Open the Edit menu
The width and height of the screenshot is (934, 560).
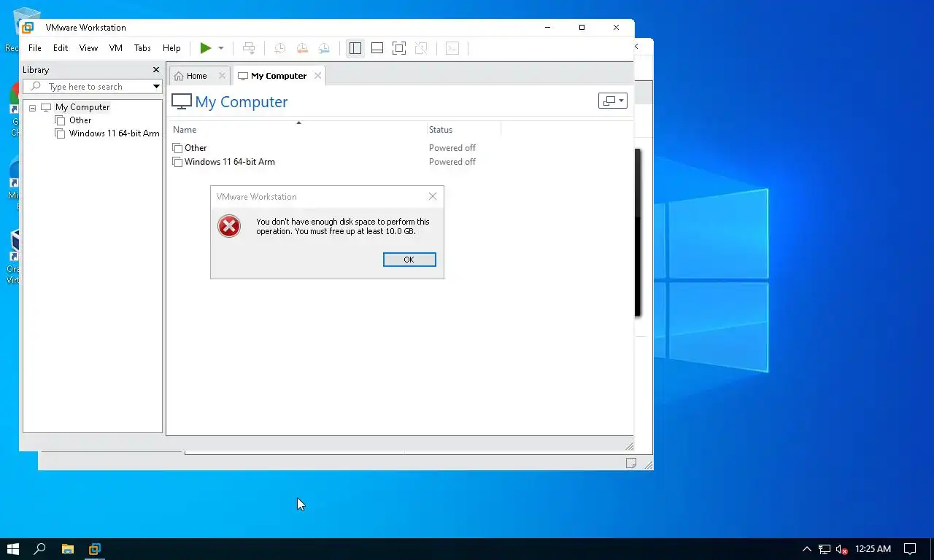61,48
